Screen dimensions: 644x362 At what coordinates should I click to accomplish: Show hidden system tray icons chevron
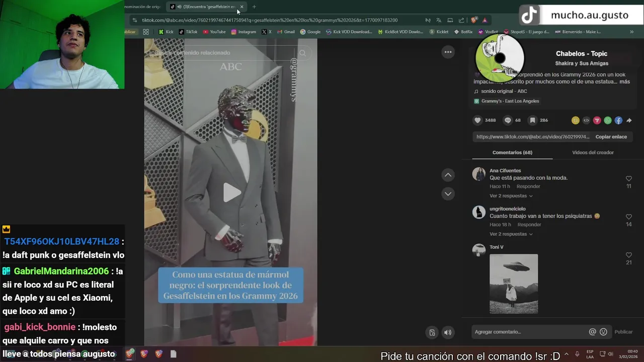(566, 354)
